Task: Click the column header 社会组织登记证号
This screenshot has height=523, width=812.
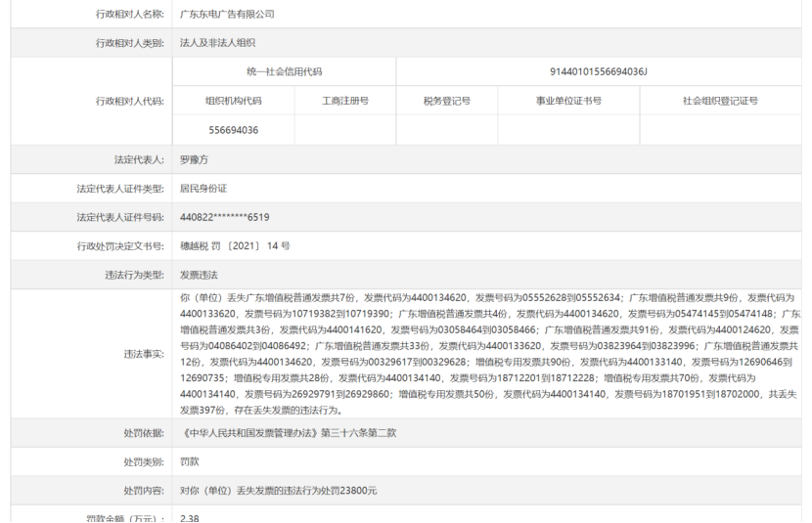Action: (720, 101)
